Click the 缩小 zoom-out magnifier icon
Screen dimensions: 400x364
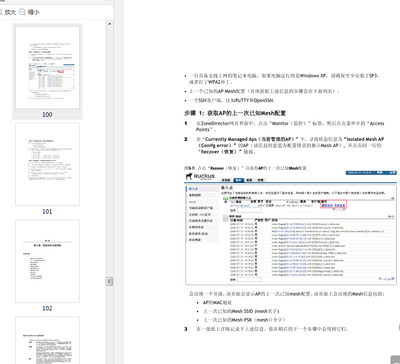click(22, 12)
